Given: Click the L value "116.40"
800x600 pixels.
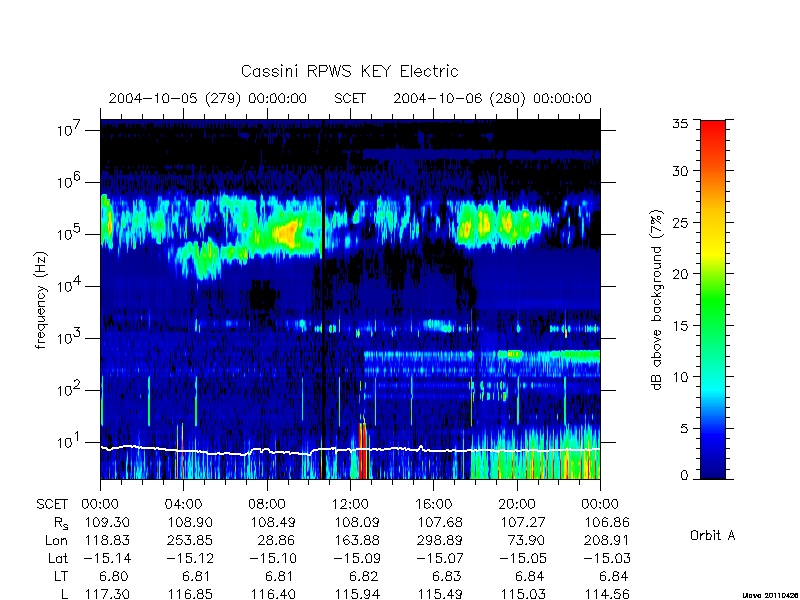Looking at the screenshot, I should (x=273, y=594).
